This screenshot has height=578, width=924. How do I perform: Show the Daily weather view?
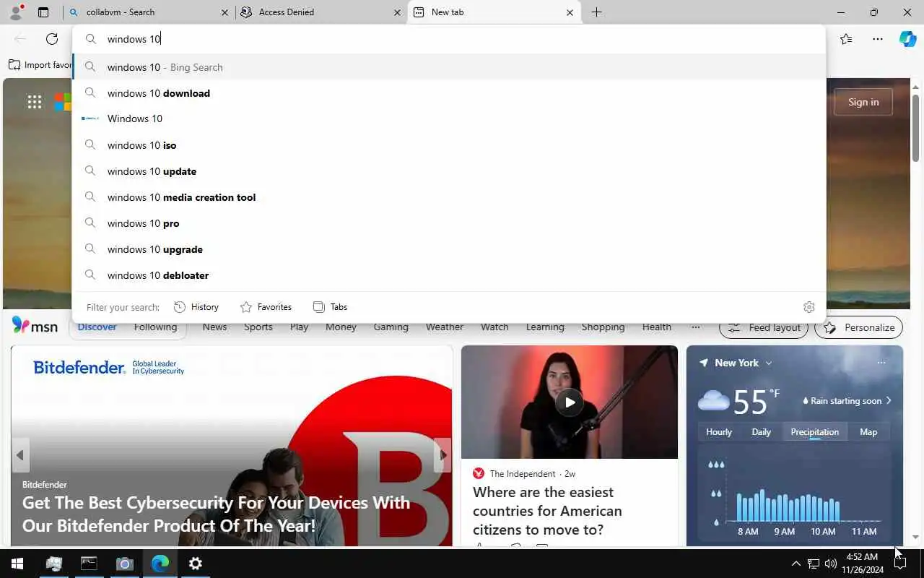click(x=762, y=432)
